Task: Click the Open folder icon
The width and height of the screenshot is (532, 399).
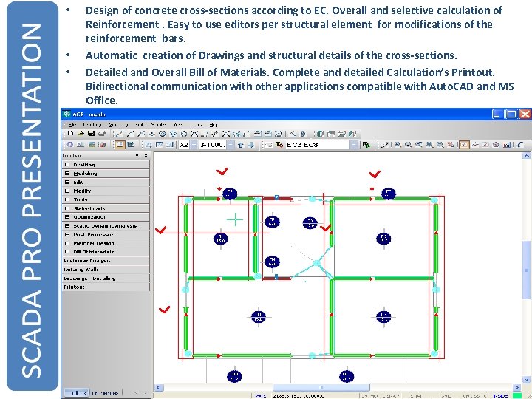Action: coord(81,133)
